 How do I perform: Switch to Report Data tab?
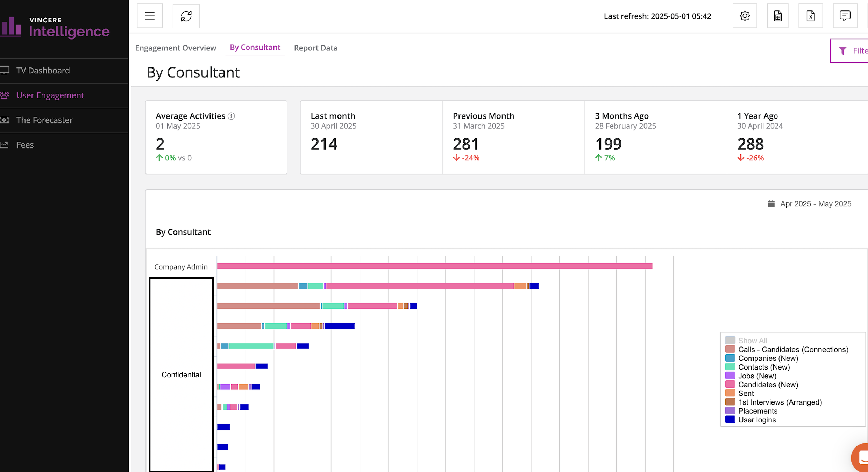point(315,48)
